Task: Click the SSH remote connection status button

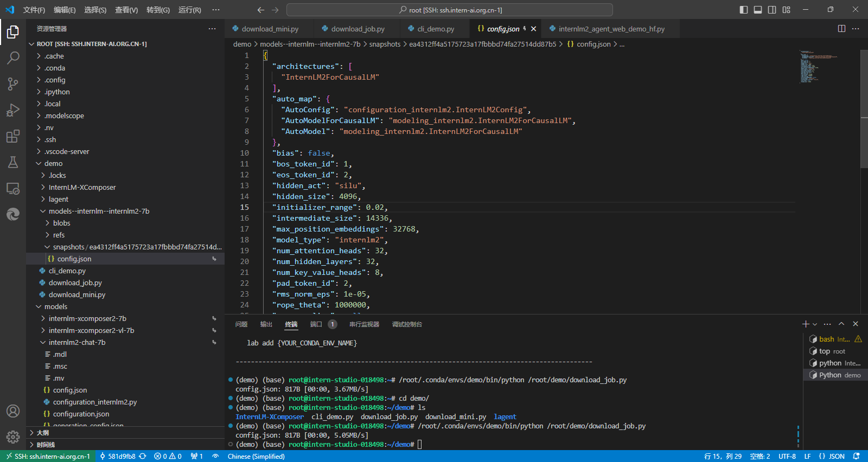Action: (x=47, y=456)
